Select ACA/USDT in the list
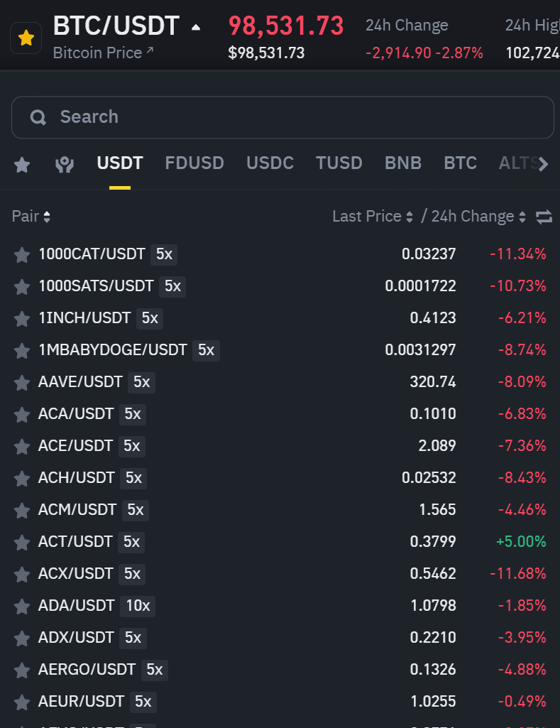The width and height of the screenshot is (560, 728). pos(280,414)
